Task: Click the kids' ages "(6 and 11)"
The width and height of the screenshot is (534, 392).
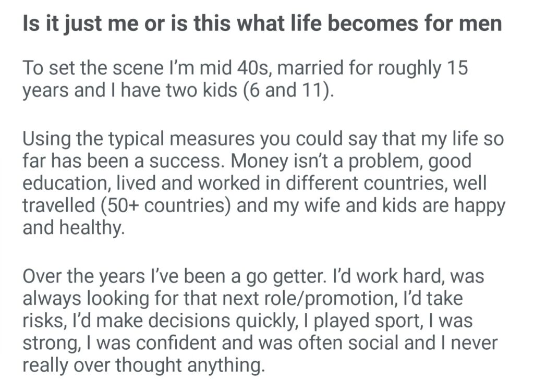Action: point(290,91)
